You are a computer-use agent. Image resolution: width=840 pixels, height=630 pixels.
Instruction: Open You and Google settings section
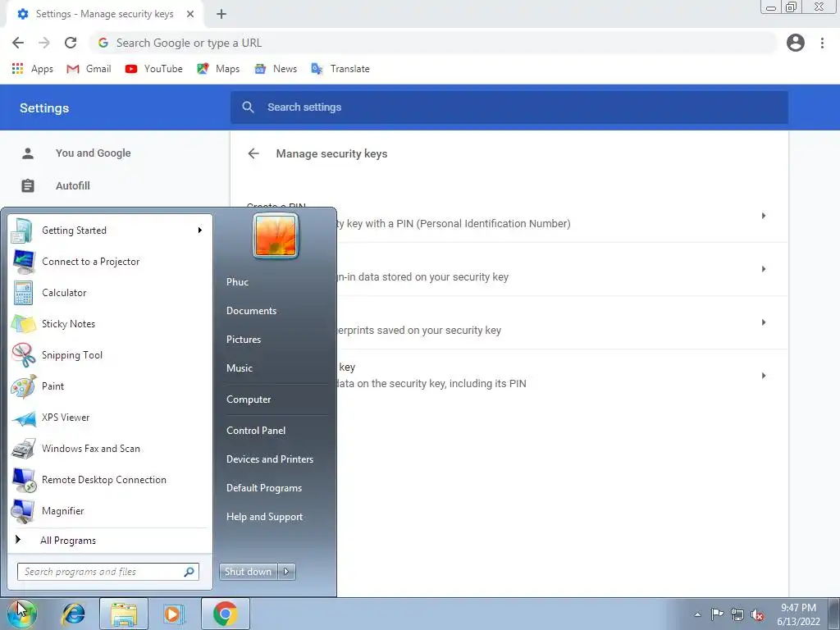click(94, 153)
